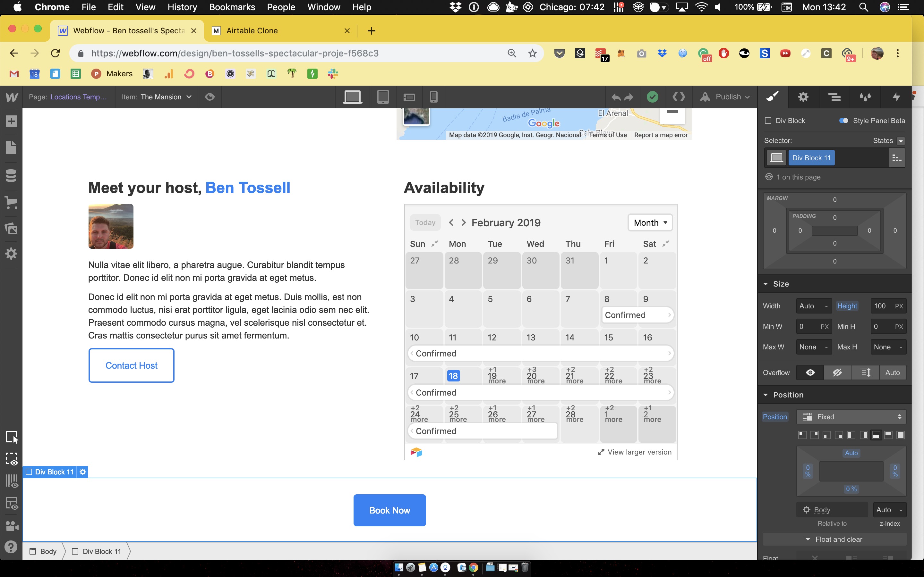Viewport: 924px width, 577px height.
Task: Click the Contact Host button
Action: pyautogui.click(x=131, y=365)
